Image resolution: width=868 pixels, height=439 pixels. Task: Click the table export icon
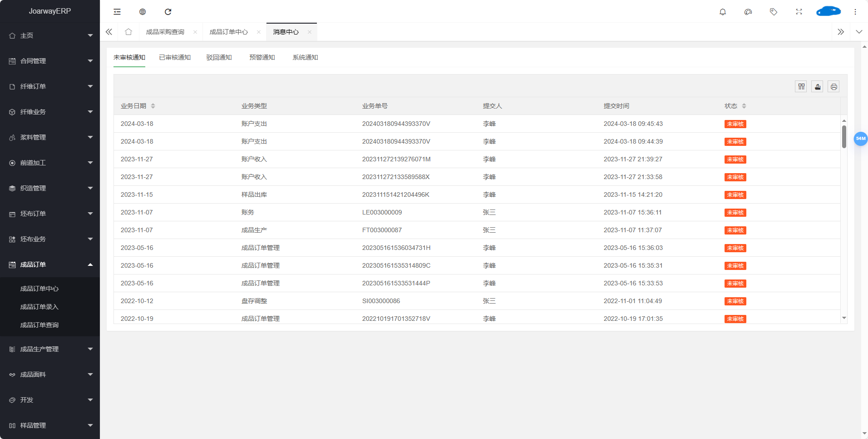(818, 87)
